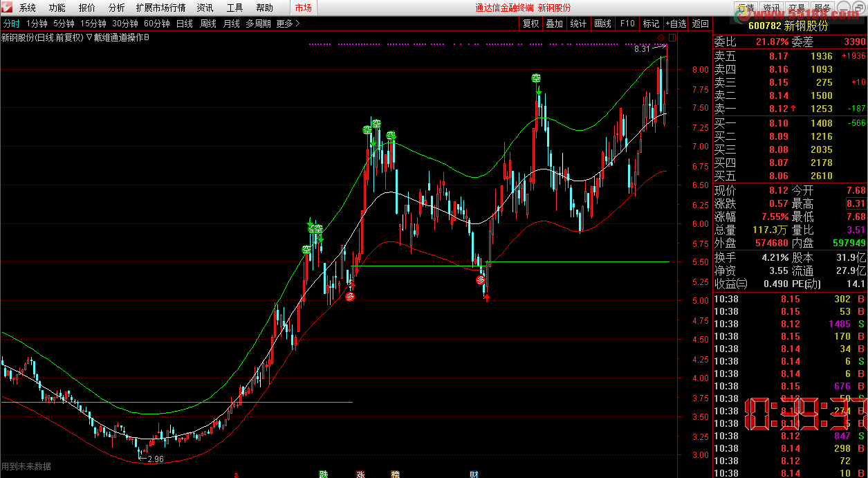Select the 15分钟 period
The height and width of the screenshot is (478, 868).
(93, 24)
